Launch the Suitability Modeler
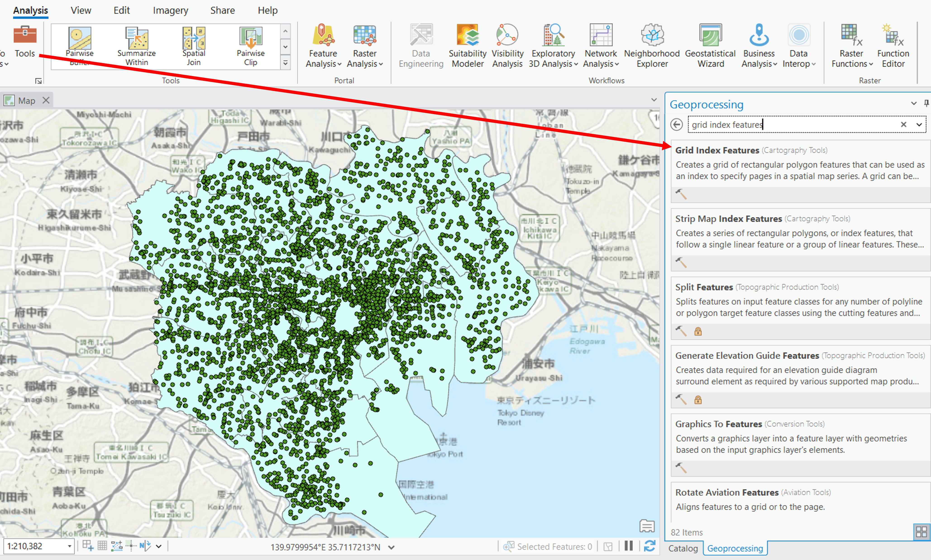This screenshot has height=560, width=931. point(468,46)
